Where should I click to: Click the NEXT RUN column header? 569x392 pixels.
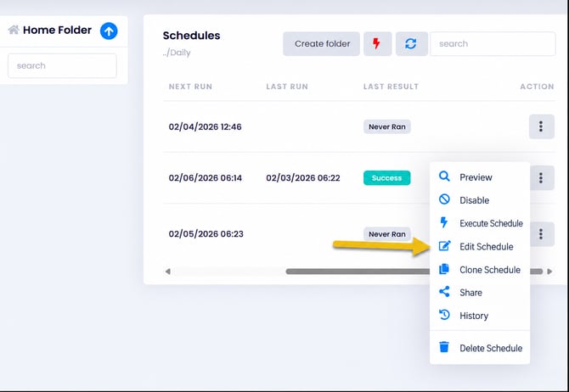[x=190, y=87]
